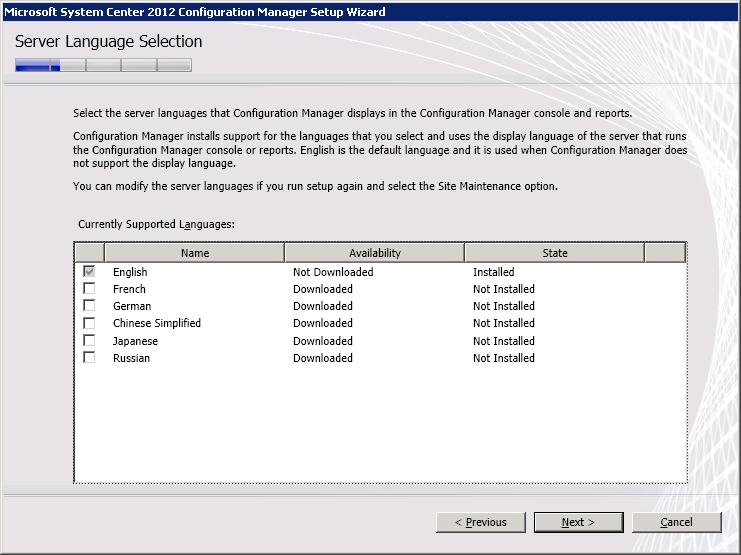Select the Japanese row name text
The width and height of the screenshot is (741, 555).
[x=135, y=341]
